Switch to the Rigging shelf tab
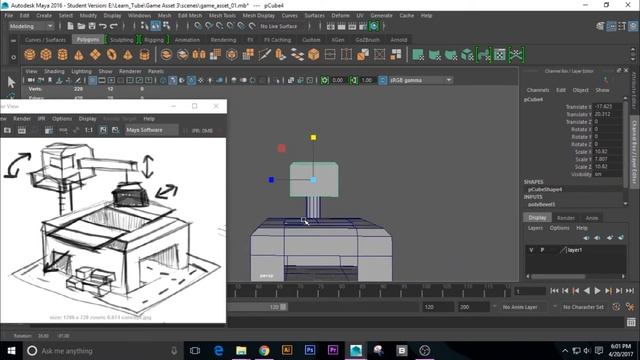 (x=154, y=40)
